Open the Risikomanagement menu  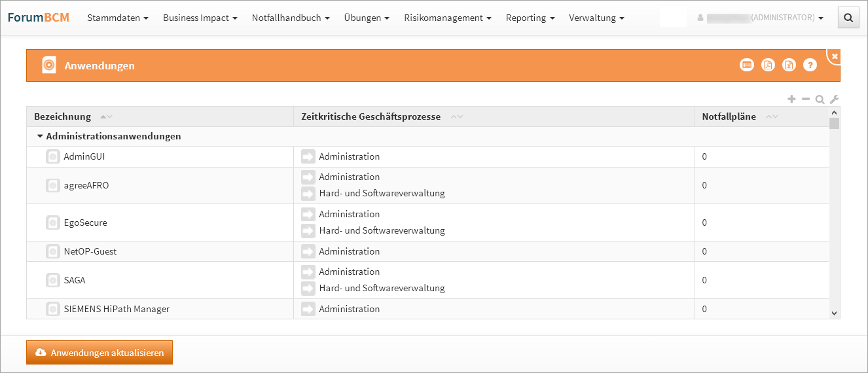448,18
